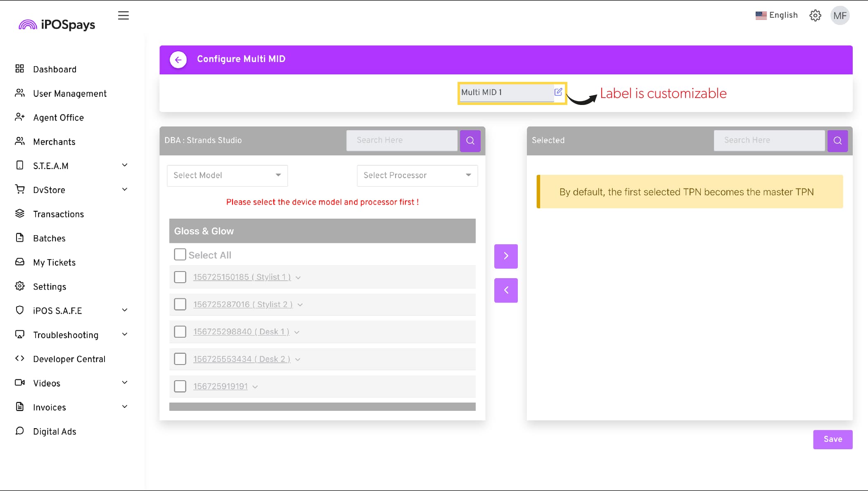Click the hamburger menu icon to collapse sidebar
The height and width of the screenshot is (491, 868).
point(123,16)
